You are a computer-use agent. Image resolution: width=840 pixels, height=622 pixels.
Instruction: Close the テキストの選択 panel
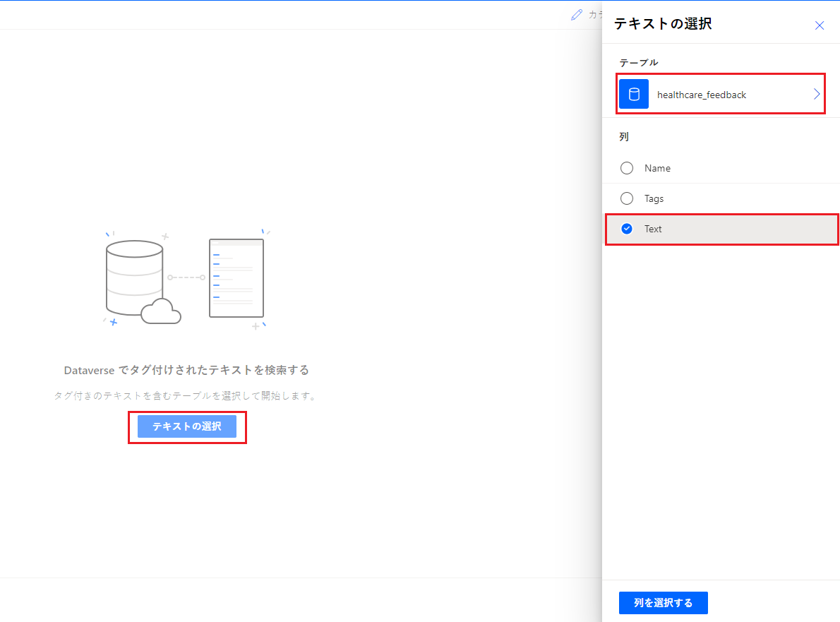pos(820,25)
